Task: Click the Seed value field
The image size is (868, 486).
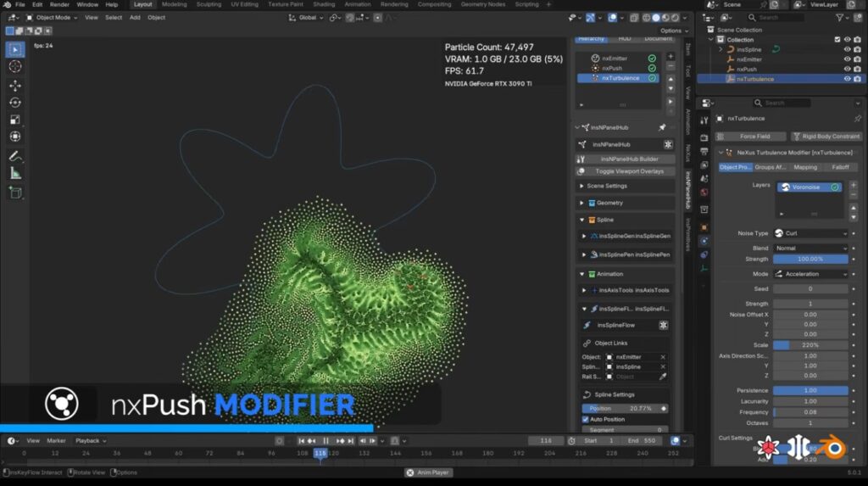Action: pos(810,289)
